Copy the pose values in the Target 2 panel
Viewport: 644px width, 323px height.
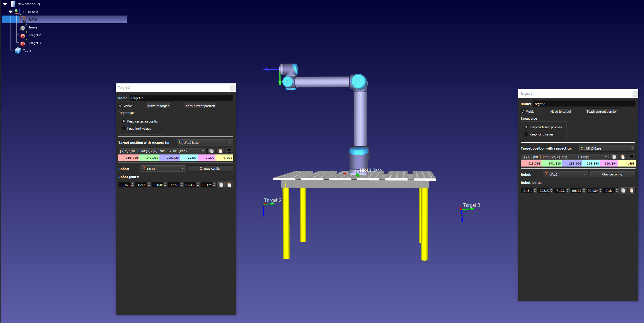212,151
